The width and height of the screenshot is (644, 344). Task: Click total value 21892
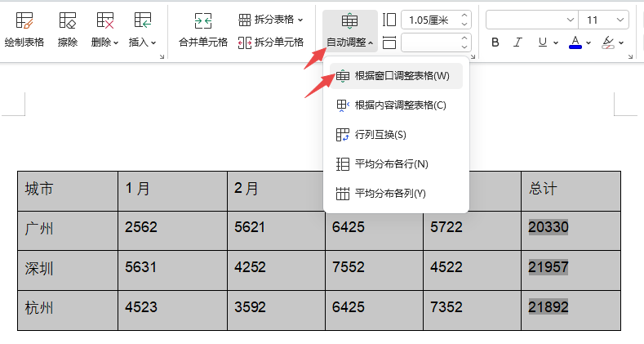click(549, 307)
